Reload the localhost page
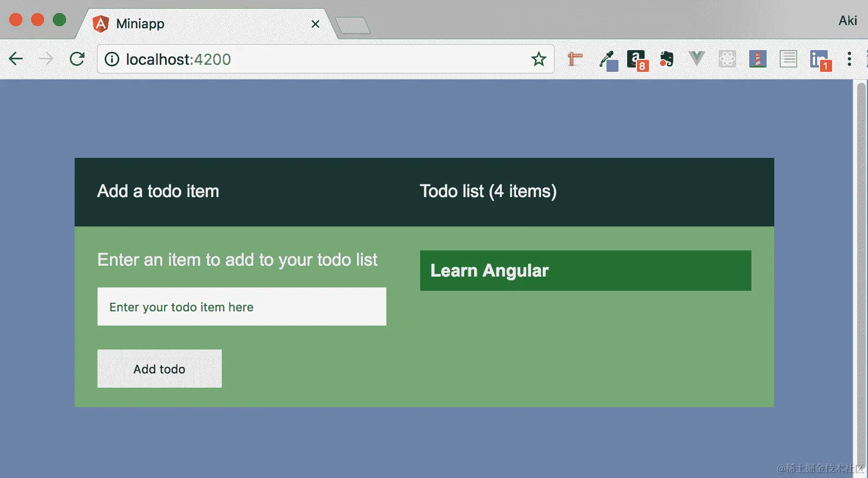Image resolution: width=868 pixels, height=478 pixels. click(x=77, y=59)
